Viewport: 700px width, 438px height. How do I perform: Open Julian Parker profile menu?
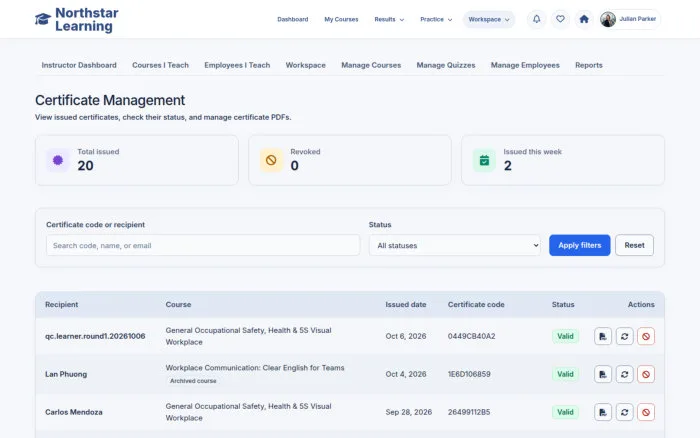coord(629,19)
